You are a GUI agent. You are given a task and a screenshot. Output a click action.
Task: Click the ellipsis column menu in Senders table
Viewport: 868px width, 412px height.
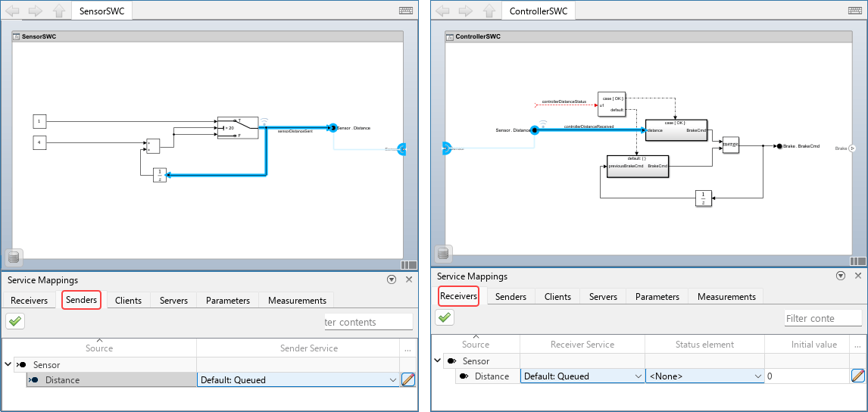(x=408, y=349)
